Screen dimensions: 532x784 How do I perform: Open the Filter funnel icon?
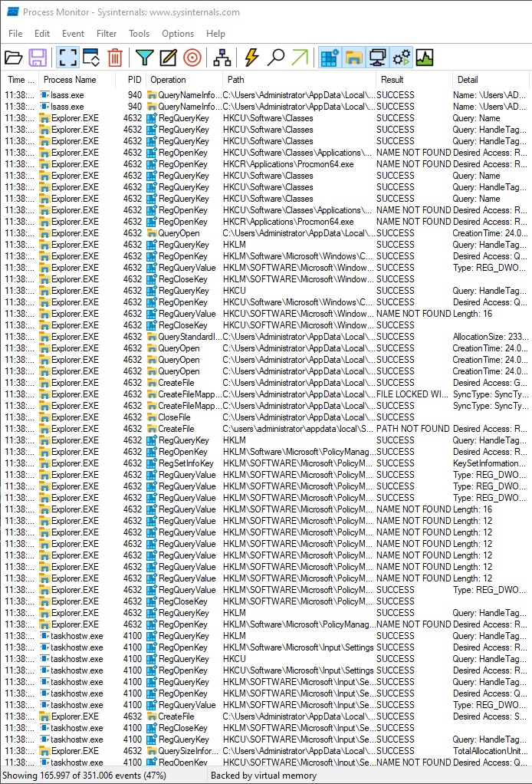144,58
